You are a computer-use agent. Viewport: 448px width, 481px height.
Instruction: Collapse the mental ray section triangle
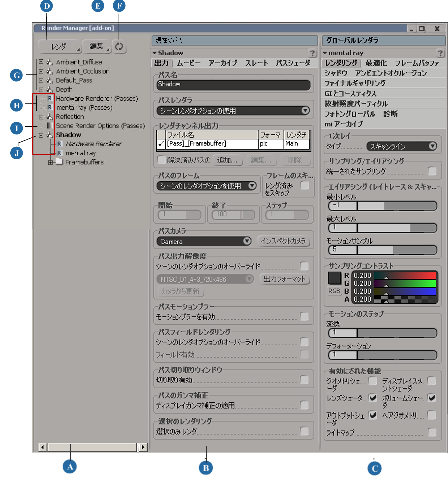[x=325, y=53]
